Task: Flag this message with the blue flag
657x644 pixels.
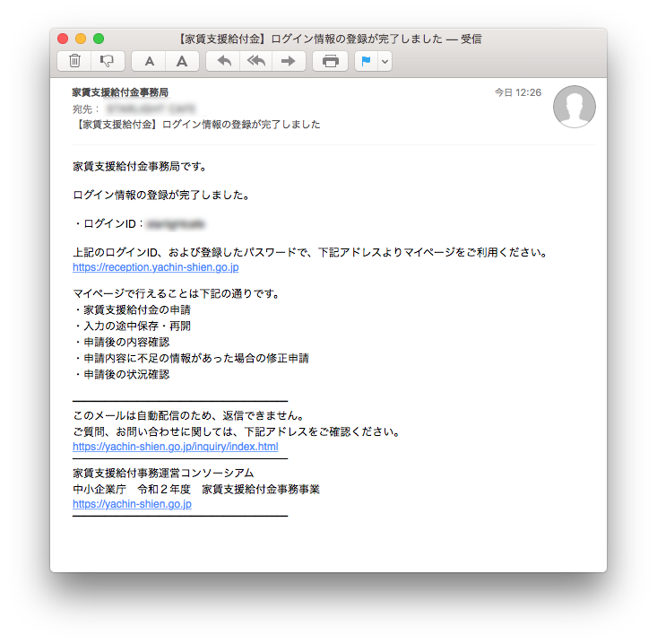Action: click(366, 61)
